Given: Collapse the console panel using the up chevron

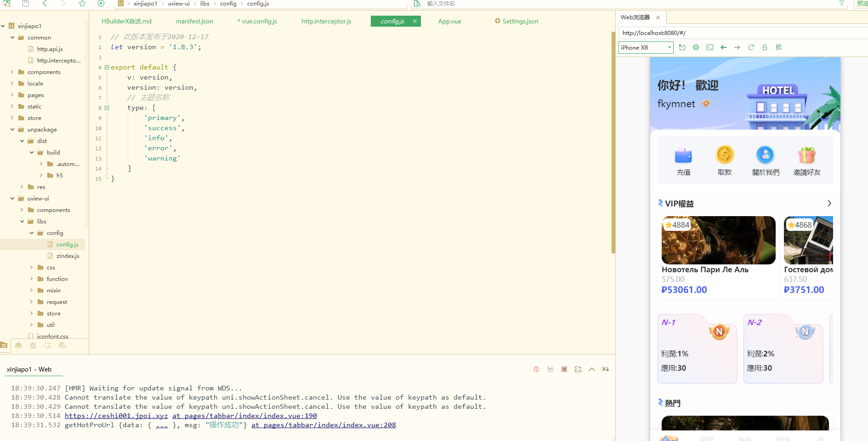Looking at the screenshot, I should coord(591,369).
